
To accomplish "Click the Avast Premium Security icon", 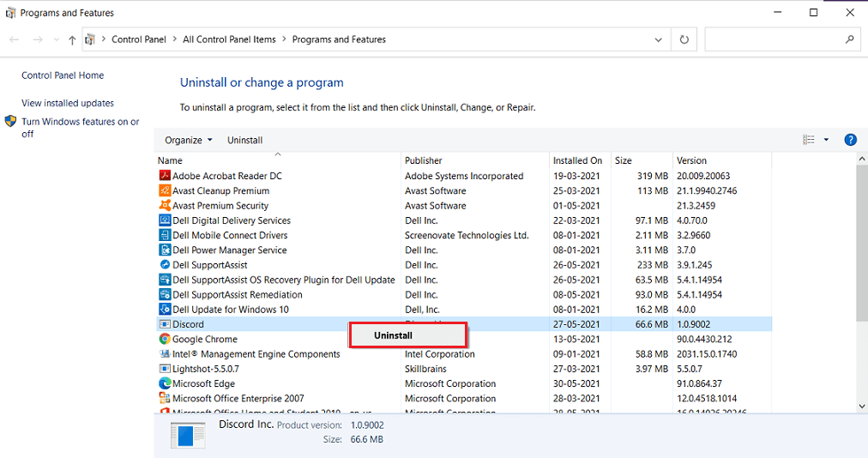I will 165,206.
